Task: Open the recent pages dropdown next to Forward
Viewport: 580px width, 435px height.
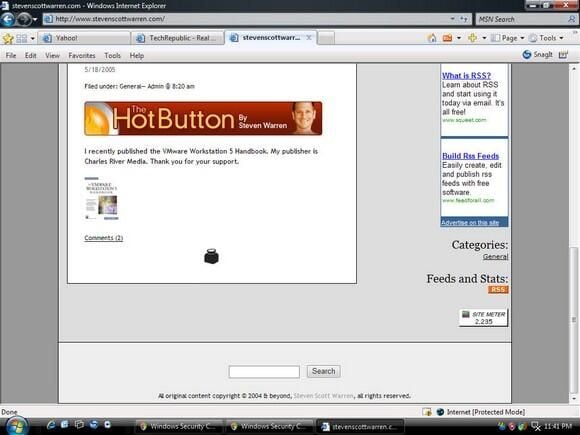Action: click(x=35, y=19)
